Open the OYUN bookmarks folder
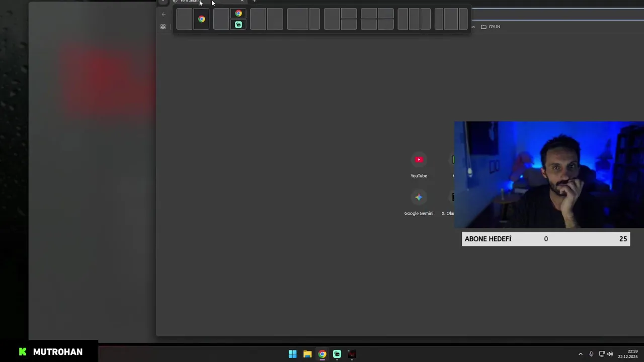The height and width of the screenshot is (362, 644). point(491,27)
